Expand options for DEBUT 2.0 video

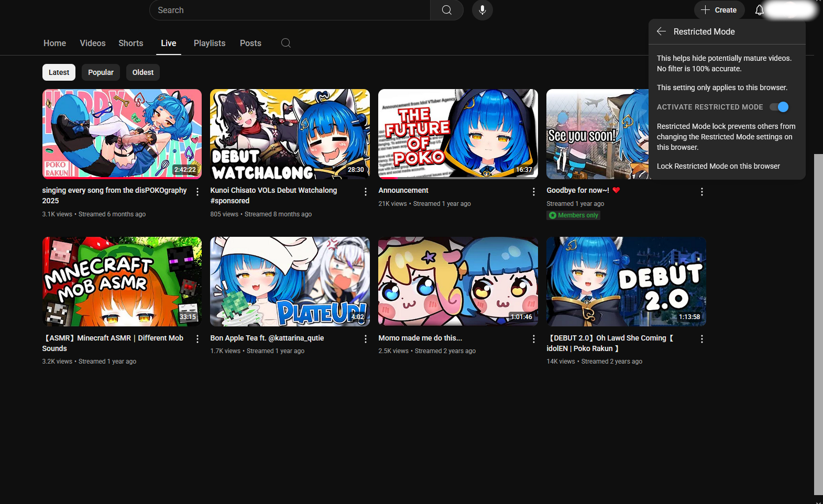pyautogui.click(x=701, y=339)
